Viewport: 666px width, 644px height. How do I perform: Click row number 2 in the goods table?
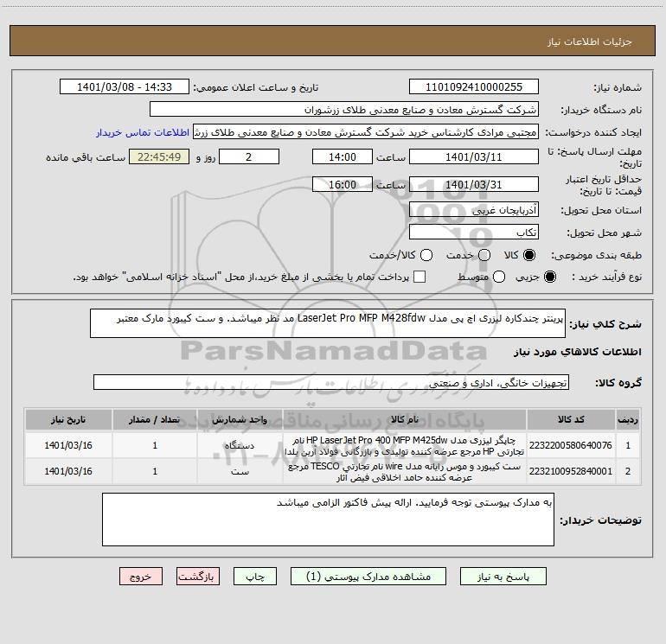[x=628, y=472]
